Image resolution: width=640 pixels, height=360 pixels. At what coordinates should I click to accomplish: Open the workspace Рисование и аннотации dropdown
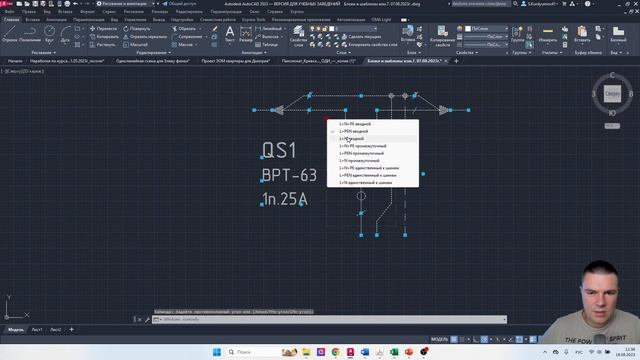[125, 4]
